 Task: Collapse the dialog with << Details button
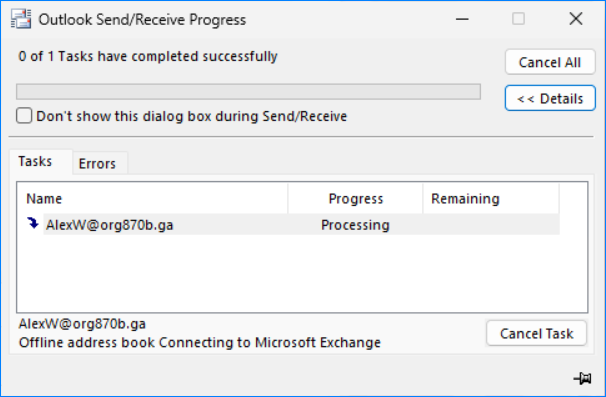point(550,99)
